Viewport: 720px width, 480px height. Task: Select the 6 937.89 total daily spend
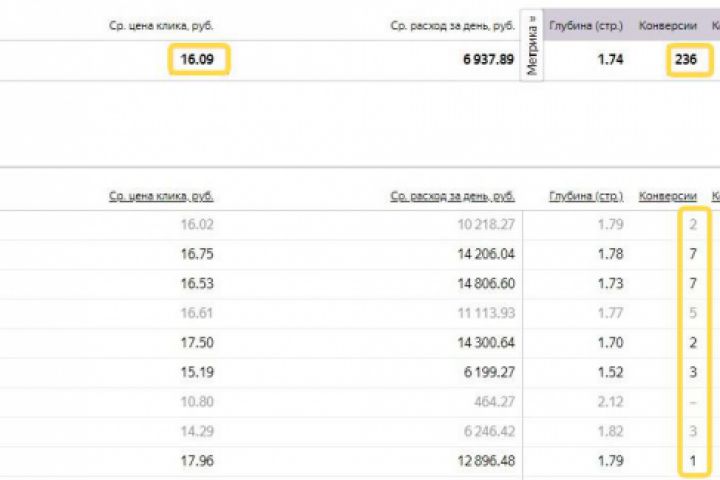coord(488,60)
